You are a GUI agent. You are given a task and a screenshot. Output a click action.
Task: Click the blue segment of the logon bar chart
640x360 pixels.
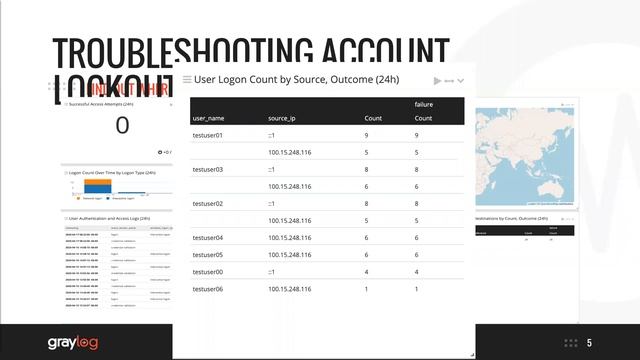(x=98, y=189)
